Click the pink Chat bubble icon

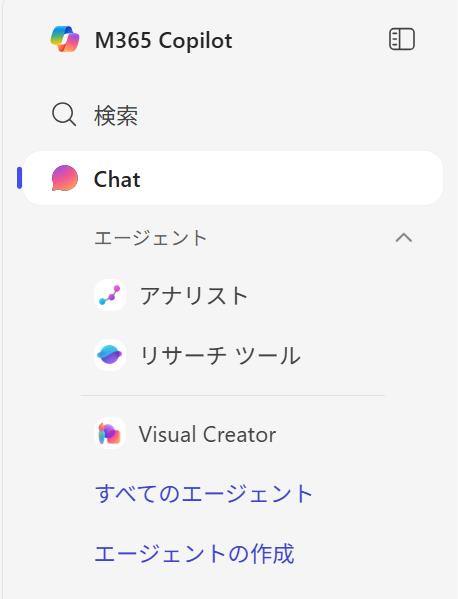click(x=65, y=178)
